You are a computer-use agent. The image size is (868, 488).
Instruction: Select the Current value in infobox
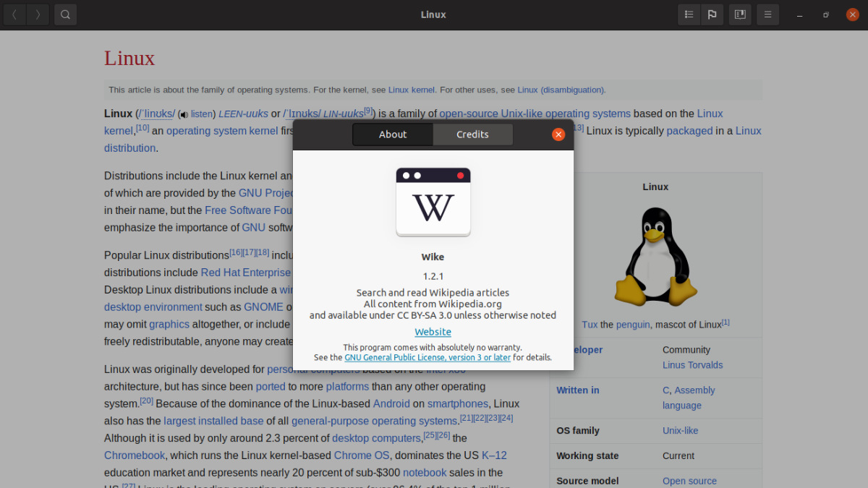[x=678, y=456]
